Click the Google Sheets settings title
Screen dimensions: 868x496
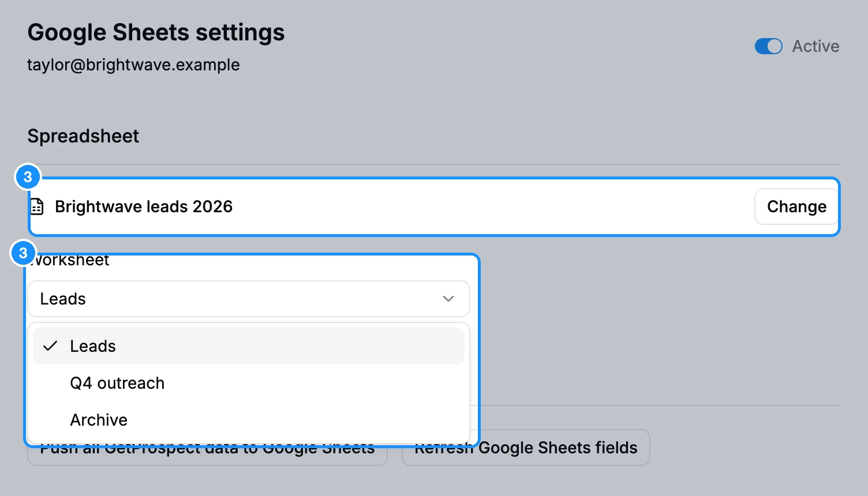156,32
